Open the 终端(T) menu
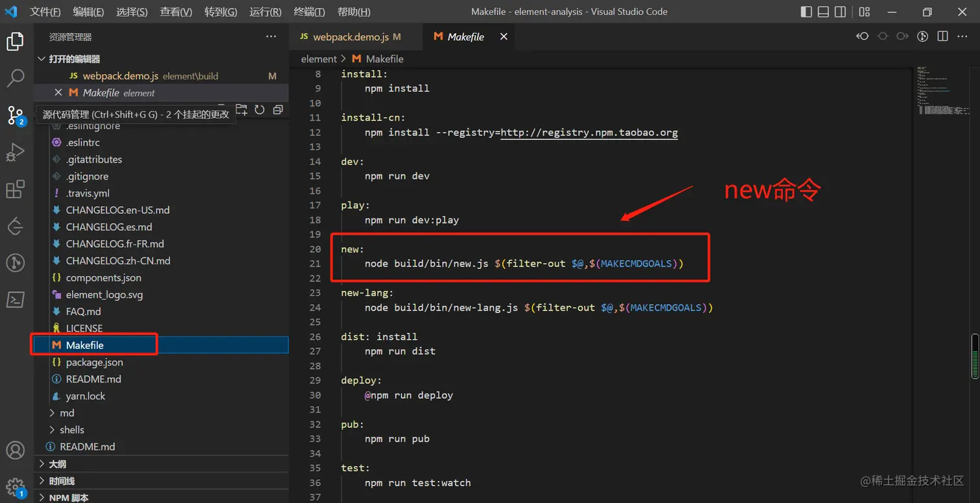 click(x=309, y=12)
